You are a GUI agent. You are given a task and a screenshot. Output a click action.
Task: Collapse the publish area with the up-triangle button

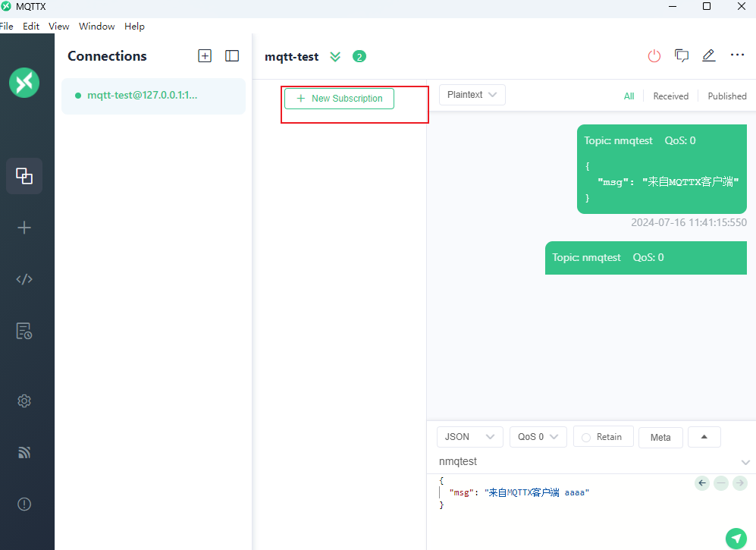(704, 437)
